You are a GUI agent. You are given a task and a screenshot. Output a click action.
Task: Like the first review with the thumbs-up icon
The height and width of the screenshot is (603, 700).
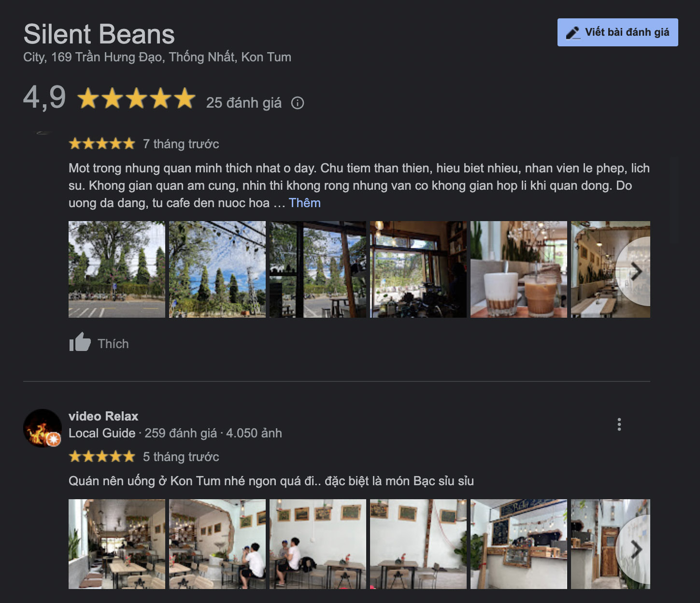tap(80, 342)
